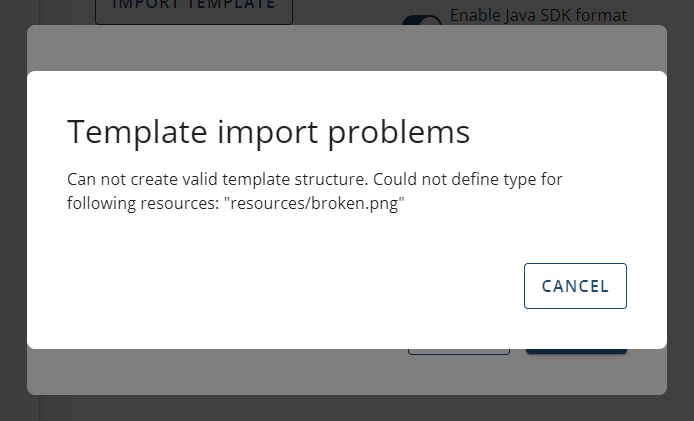Screen dimensions: 694x421
Task: Click the 'Template import problems' heading
Action: click(x=268, y=132)
